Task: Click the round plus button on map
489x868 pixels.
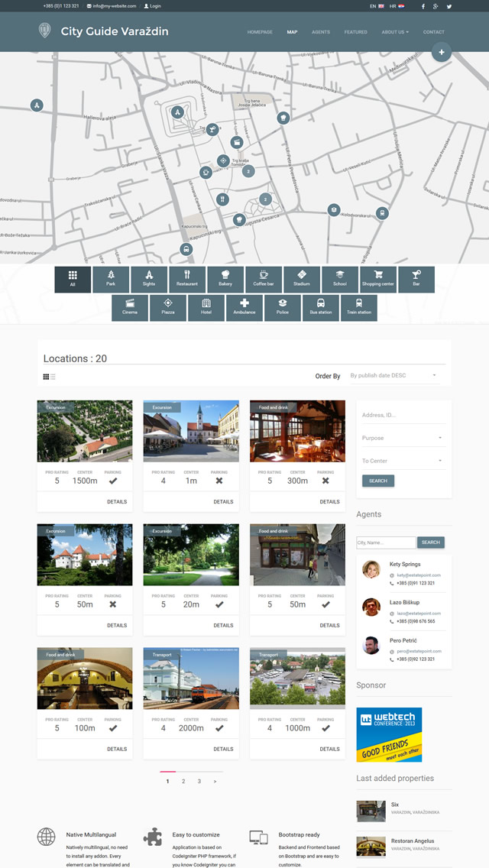Action: pos(442,53)
